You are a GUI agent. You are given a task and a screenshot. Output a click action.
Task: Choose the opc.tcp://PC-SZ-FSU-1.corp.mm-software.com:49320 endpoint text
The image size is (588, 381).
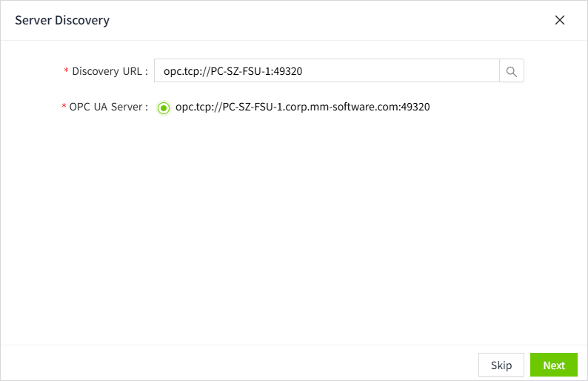(302, 107)
